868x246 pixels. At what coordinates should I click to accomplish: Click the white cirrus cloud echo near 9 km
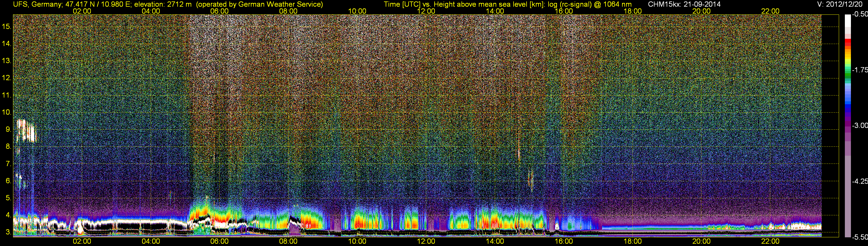[26, 131]
